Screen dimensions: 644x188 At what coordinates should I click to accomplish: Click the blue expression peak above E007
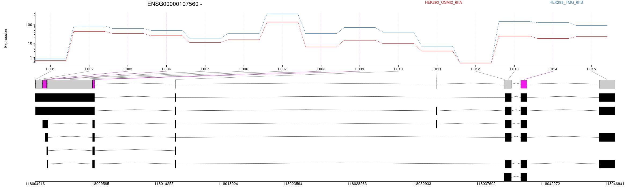pyautogui.click(x=282, y=14)
